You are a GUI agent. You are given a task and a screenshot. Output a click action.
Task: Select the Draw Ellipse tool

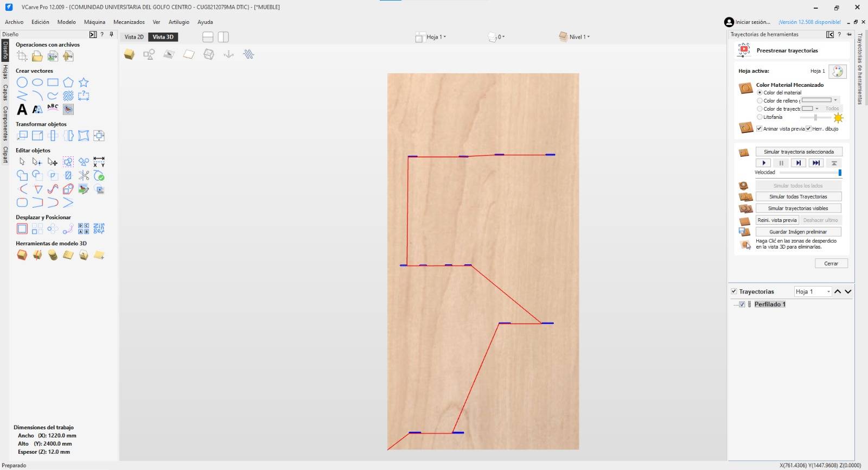pyautogui.click(x=37, y=82)
